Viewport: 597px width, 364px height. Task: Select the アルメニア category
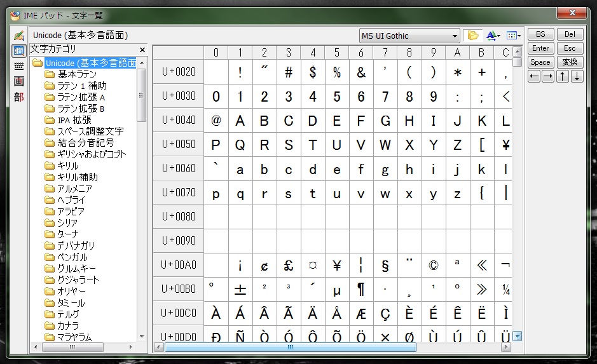(x=74, y=188)
